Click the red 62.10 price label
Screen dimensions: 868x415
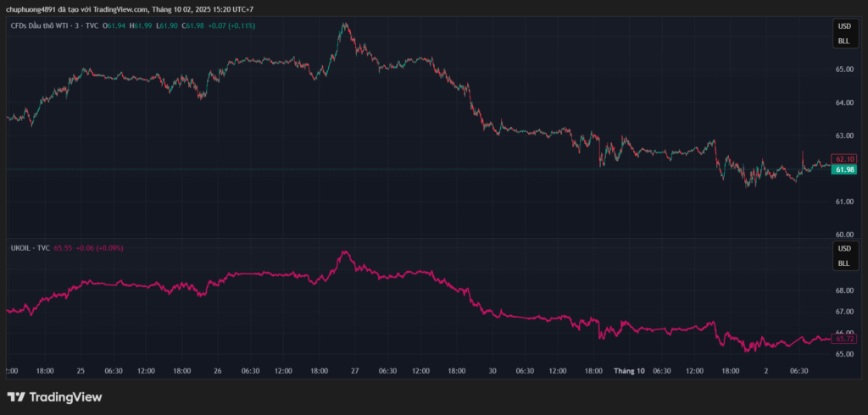point(844,158)
